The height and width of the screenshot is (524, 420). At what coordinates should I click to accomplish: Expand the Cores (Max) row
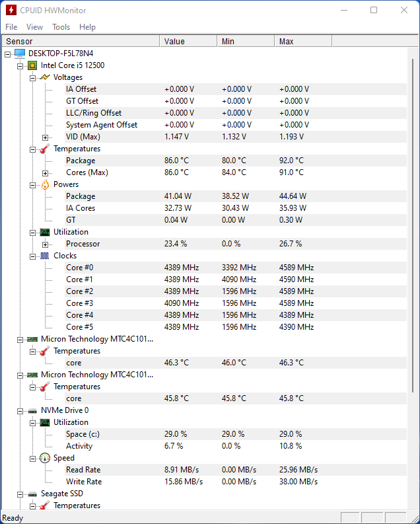pyautogui.click(x=45, y=173)
